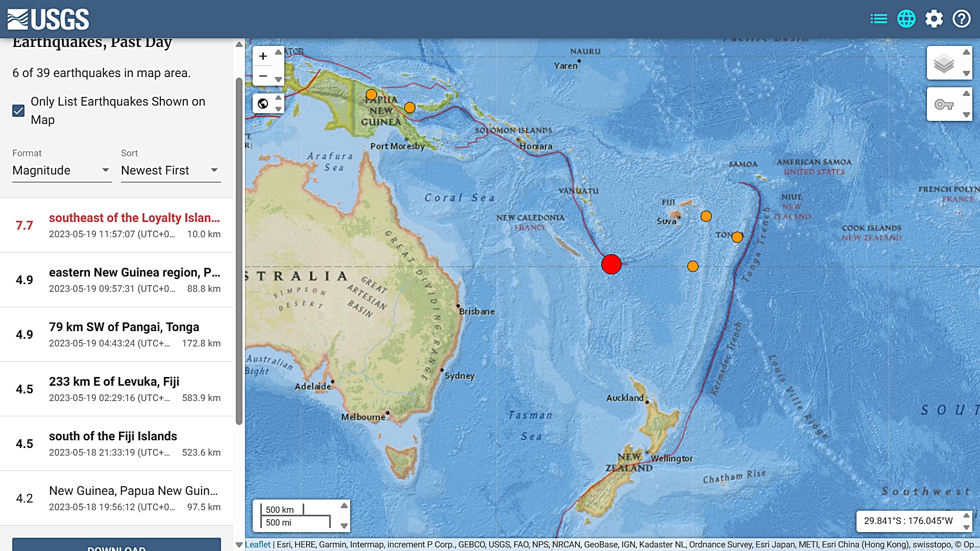Click the sidebar vertical scrollbar thumb

point(238,250)
